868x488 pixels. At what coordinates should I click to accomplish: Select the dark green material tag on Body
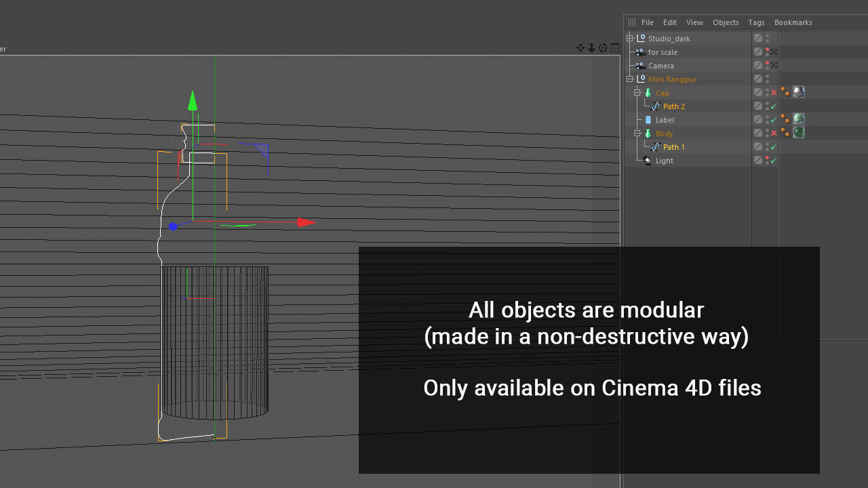pyautogui.click(x=799, y=133)
